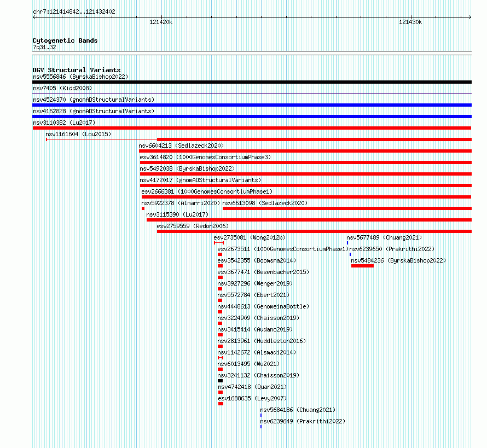Click the nsv4524370 gnomAD label
The image size is (487, 448).
[94, 100]
